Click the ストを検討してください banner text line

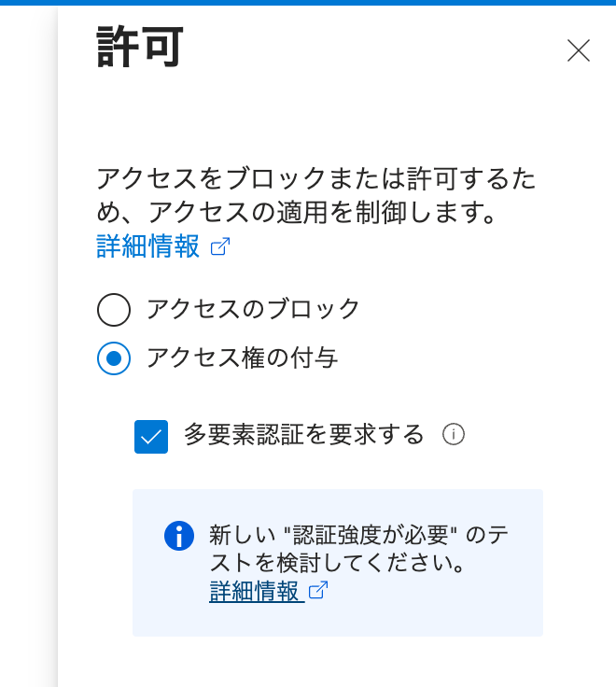336,565
